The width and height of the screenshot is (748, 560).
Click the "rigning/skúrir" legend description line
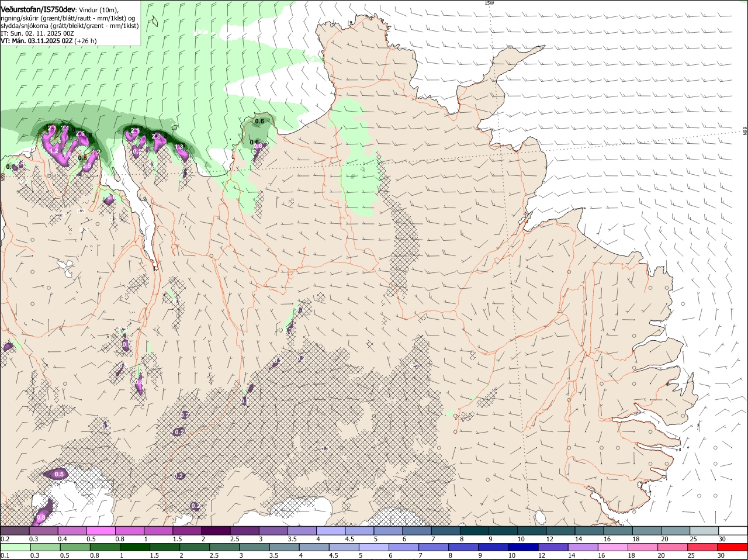click(x=68, y=18)
